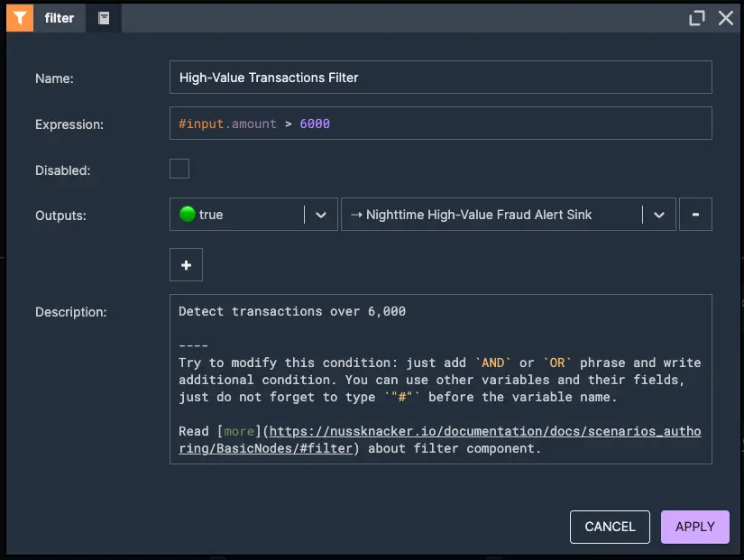Click the 'Name:' label
The width and height of the screenshot is (744, 560).
(54, 78)
